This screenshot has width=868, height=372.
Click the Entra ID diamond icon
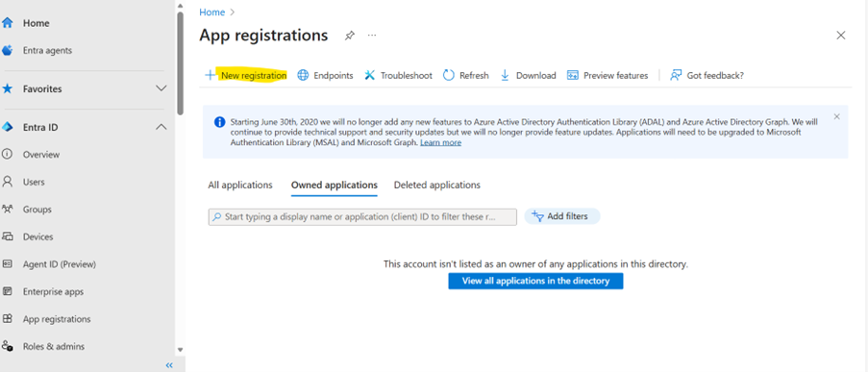click(7, 127)
